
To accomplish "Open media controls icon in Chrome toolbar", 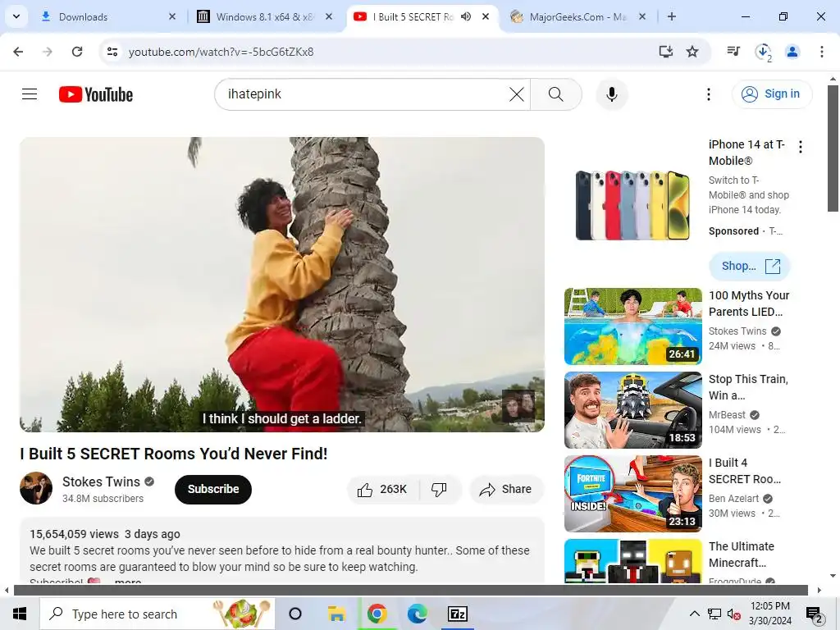I will coord(733,52).
